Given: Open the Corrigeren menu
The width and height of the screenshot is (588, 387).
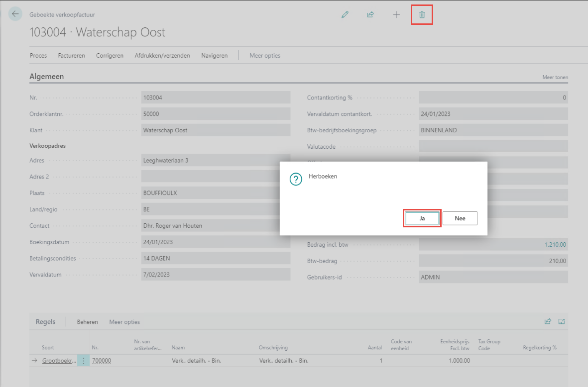Looking at the screenshot, I should tap(110, 56).
